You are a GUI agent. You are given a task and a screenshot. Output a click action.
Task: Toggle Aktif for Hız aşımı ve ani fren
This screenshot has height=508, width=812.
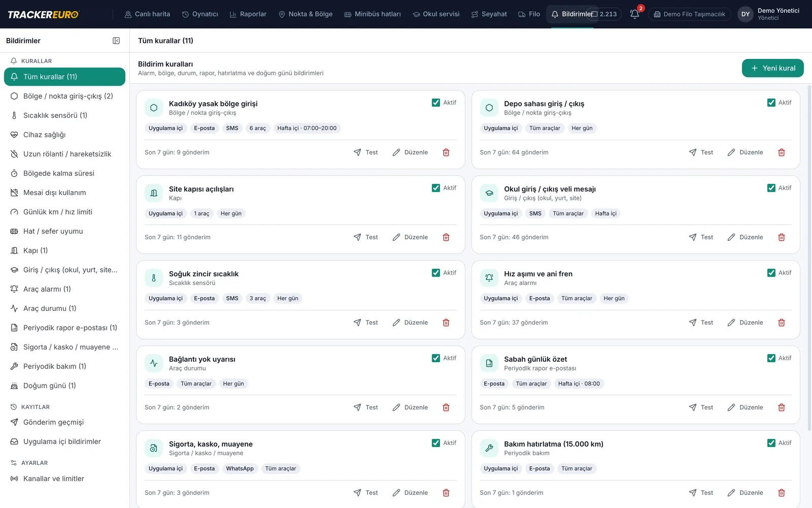click(x=771, y=273)
